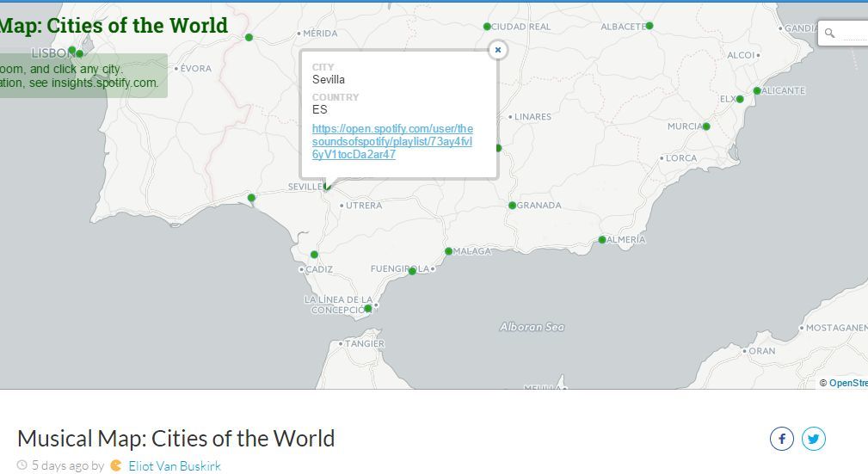Click the author avatar icon

click(x=115, y=465)
